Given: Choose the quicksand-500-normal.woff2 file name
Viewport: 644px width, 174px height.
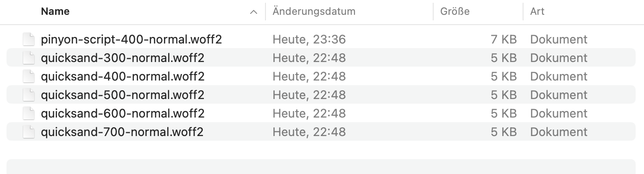Looking at the screenshot, I should (123, 95).
